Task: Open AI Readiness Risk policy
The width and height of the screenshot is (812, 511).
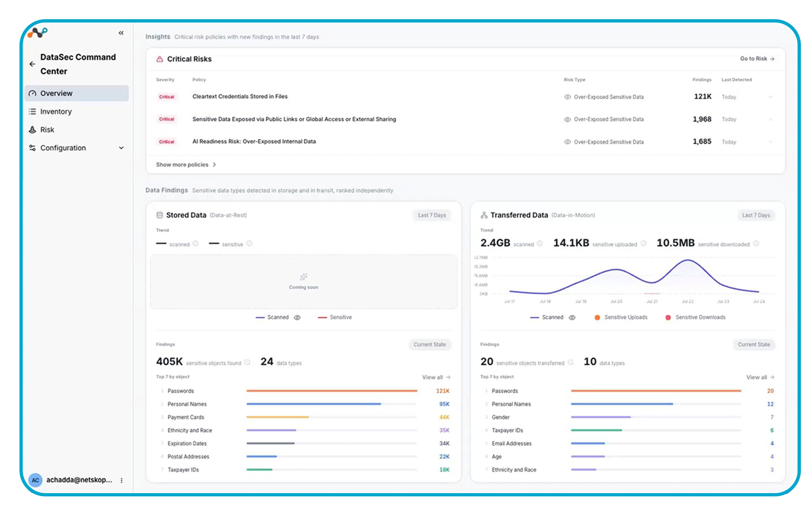Action: pyautogui.click(x=254, y=141)
